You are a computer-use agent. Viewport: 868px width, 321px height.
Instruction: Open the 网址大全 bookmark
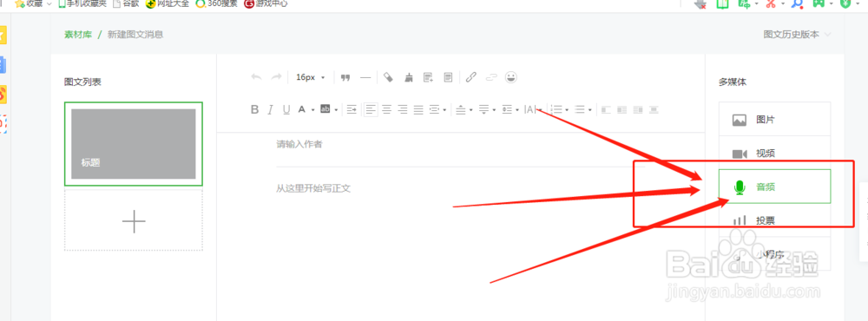pos(168,3)
